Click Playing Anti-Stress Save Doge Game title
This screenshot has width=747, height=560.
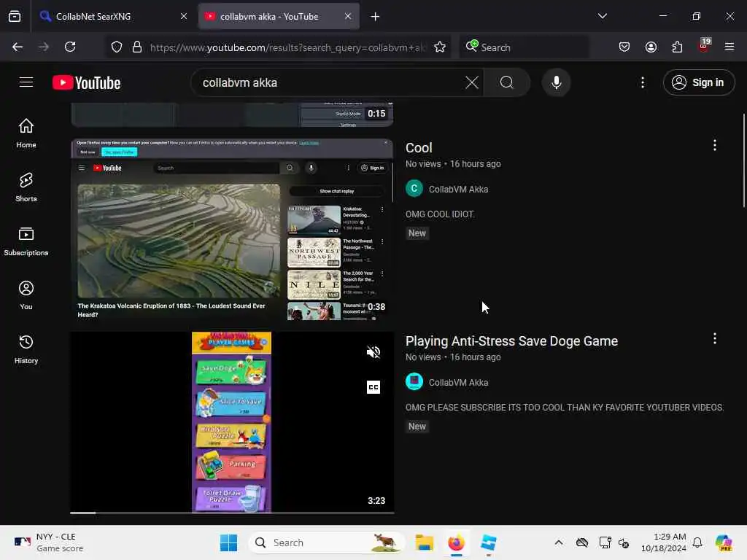pyautogui.click(x=511, y=341)
